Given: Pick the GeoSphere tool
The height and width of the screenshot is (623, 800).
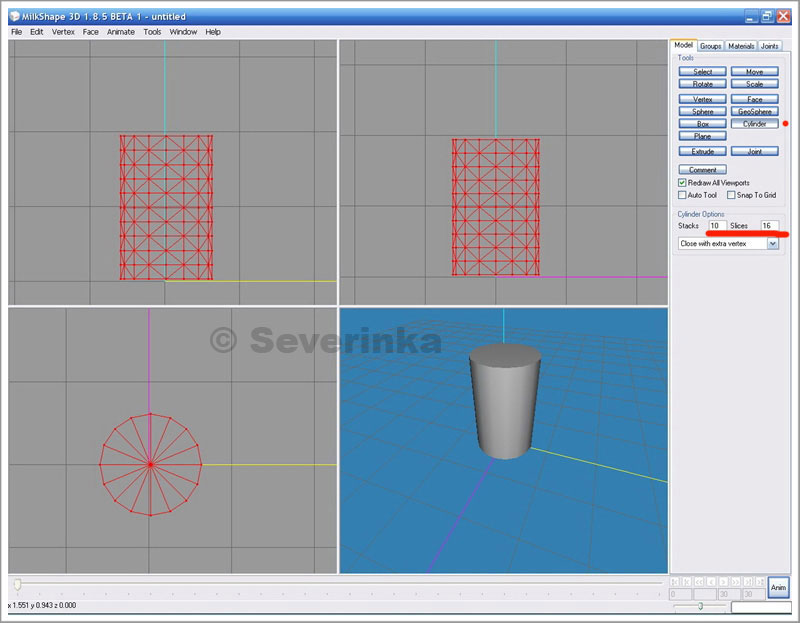Looking at the screenshot, I should [x=754, y=112].
